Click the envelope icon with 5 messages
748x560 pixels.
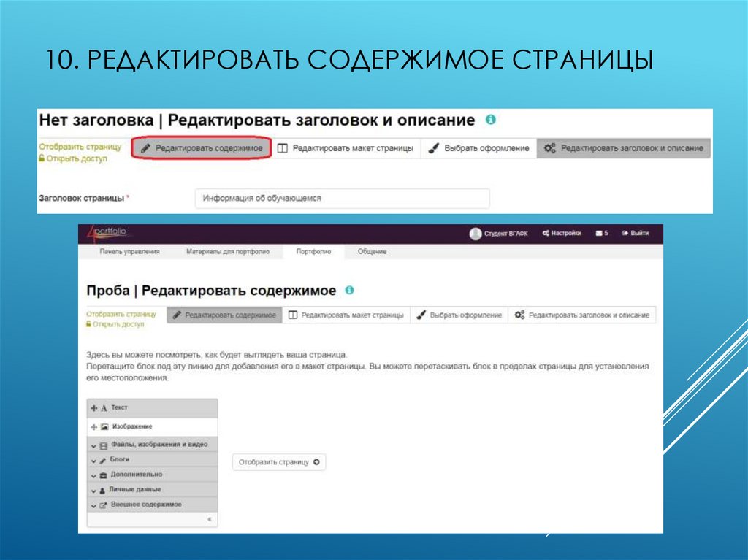coord(598,233)
